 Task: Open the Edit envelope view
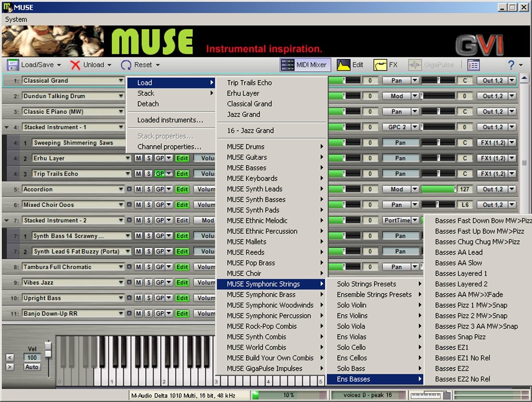pos(350,65)
